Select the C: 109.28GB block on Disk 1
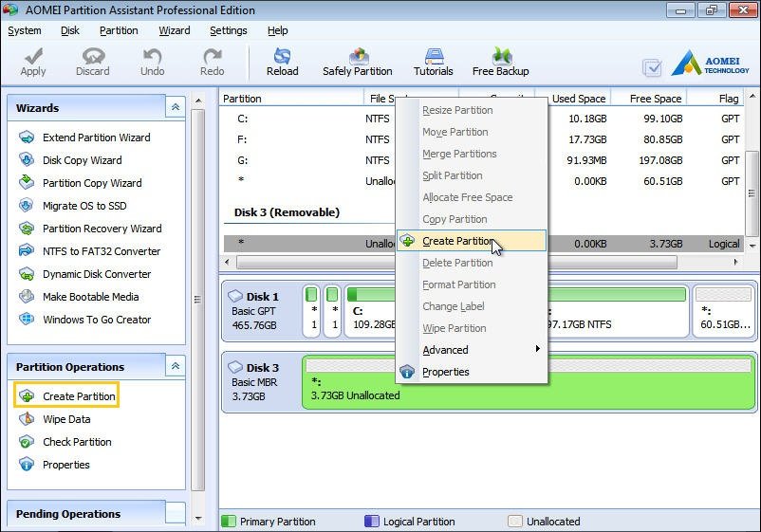Screen dimensions: 761x532 (370, 311)
